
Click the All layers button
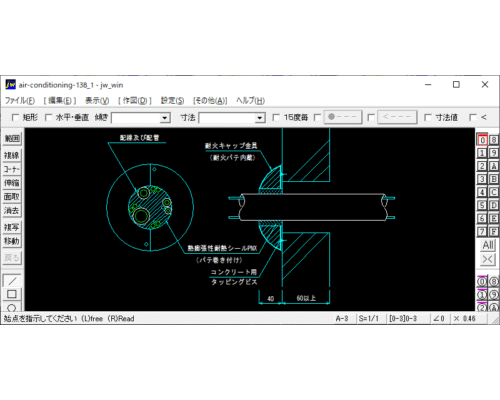tap(488, 245)
